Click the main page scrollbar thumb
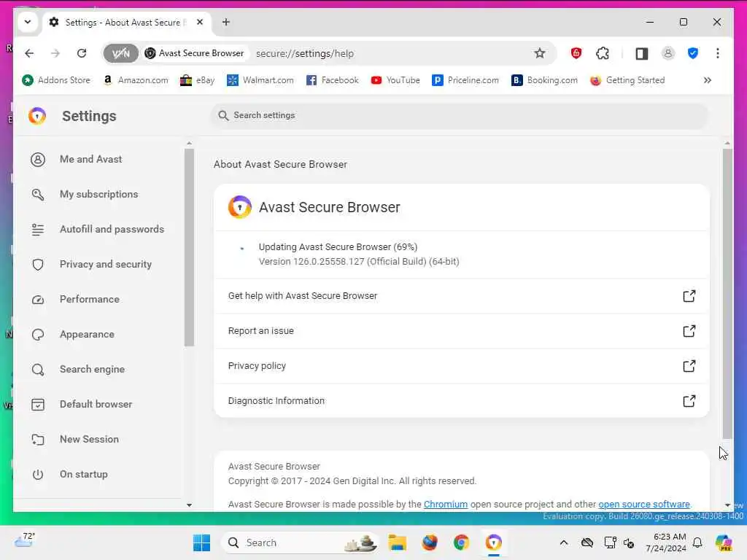Image resolution: width=747 pixels, height=560 pixels. (x=727, y=294)
